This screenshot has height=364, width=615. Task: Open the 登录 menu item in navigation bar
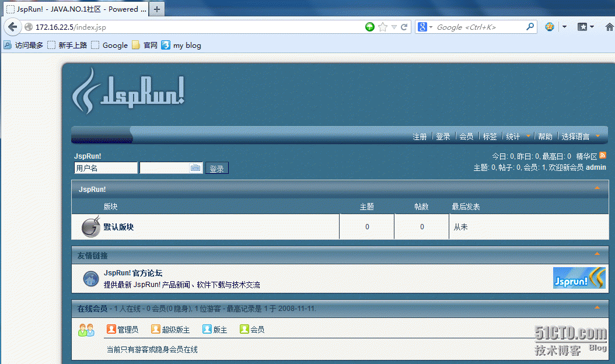[x=443, y=136]
